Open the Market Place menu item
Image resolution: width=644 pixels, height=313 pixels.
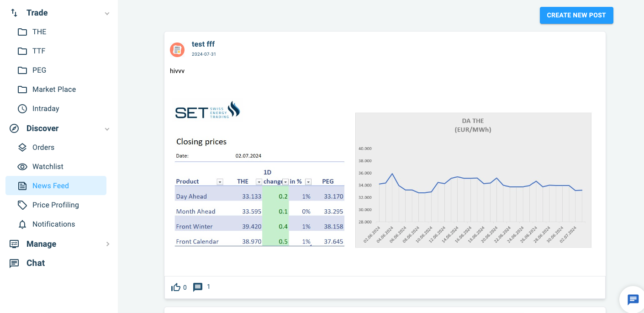click(x=53, y=89)
